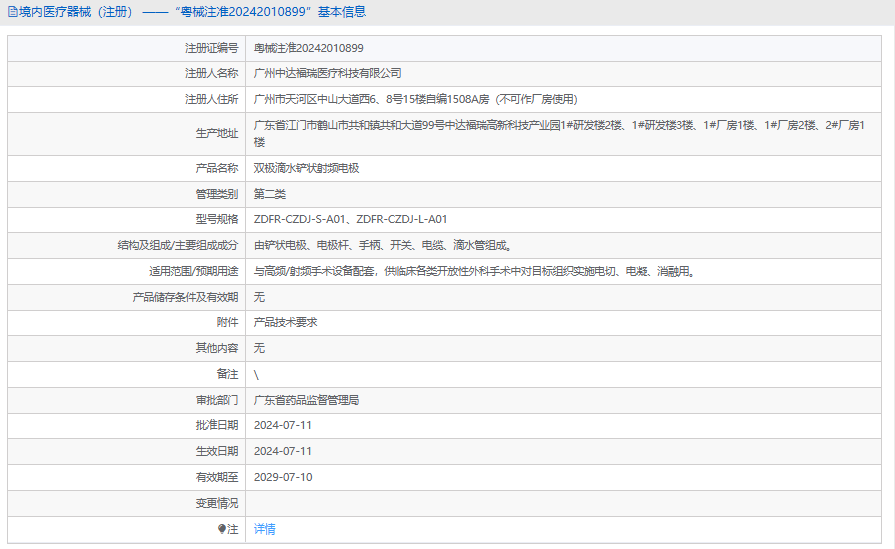
Task: Click the 注册证编号 label cell
Action: (211, 48)
